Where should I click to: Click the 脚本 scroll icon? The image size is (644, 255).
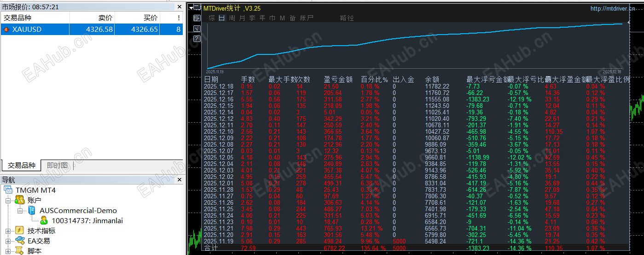pyautogui.click(x=20, y=251)
